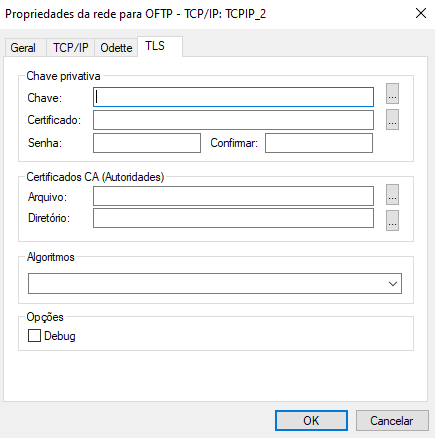The image size is (435, 438).
Task: Open browse button next to Diretório field
Action: click(x=392, y=220)
